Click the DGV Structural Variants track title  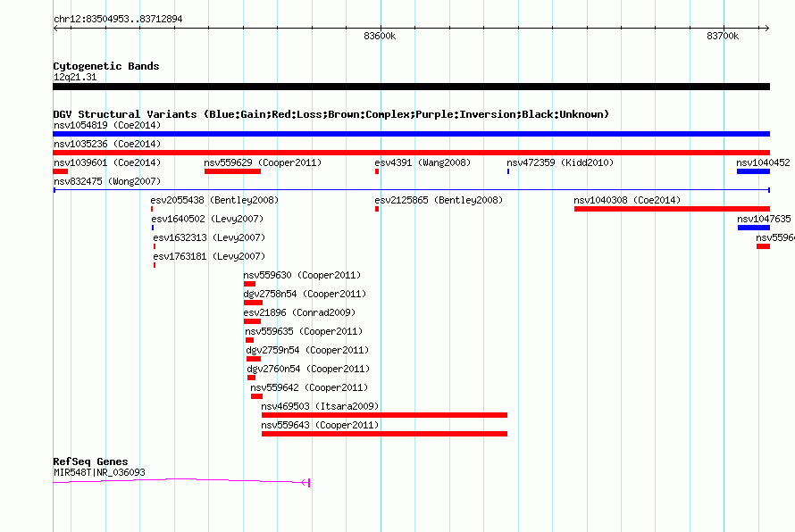click(331, 114)
